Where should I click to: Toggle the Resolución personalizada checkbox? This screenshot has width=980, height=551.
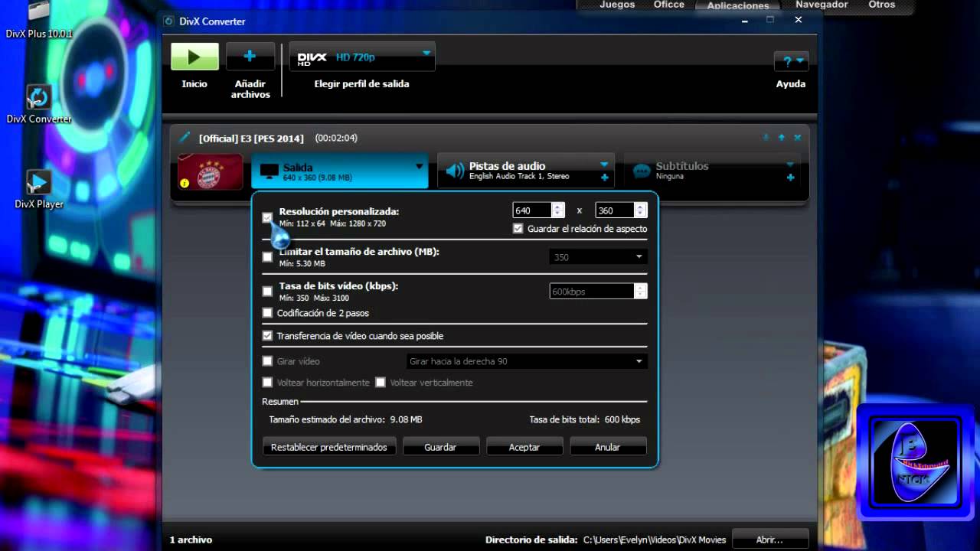click(267, 217)
